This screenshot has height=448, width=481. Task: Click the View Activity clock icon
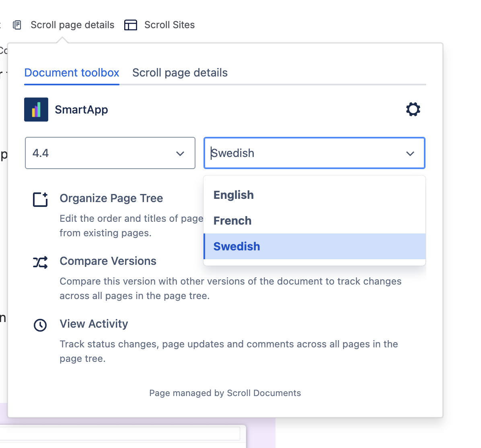pyautogui.click(x=40, y=325)
